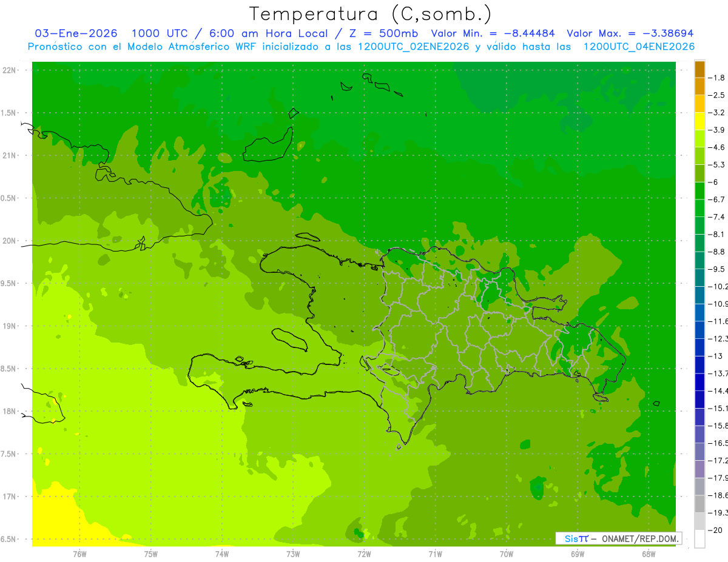Screen dimensions: 728x562
Task: Click the "20N" latitude label
Action: pos(10,241)
